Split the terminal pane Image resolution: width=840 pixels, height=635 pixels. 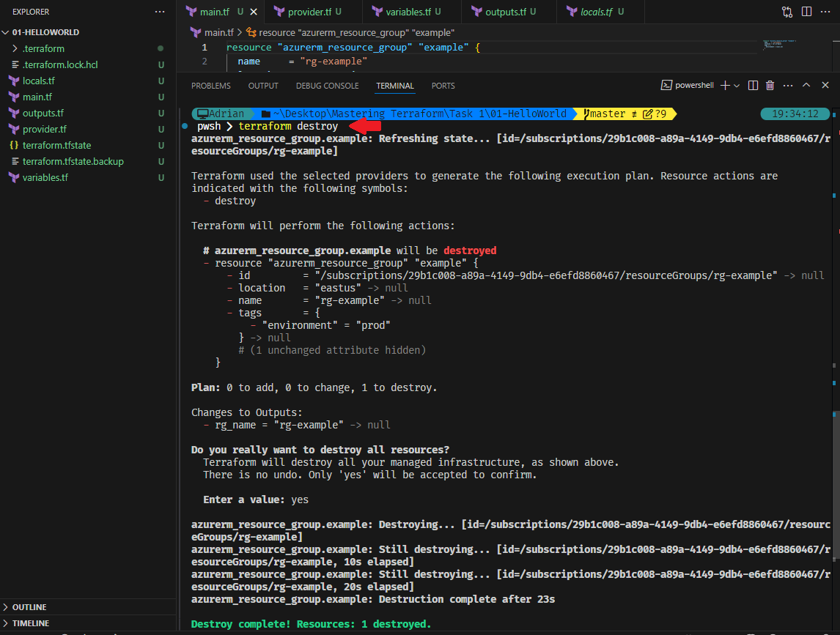(753, 85)
